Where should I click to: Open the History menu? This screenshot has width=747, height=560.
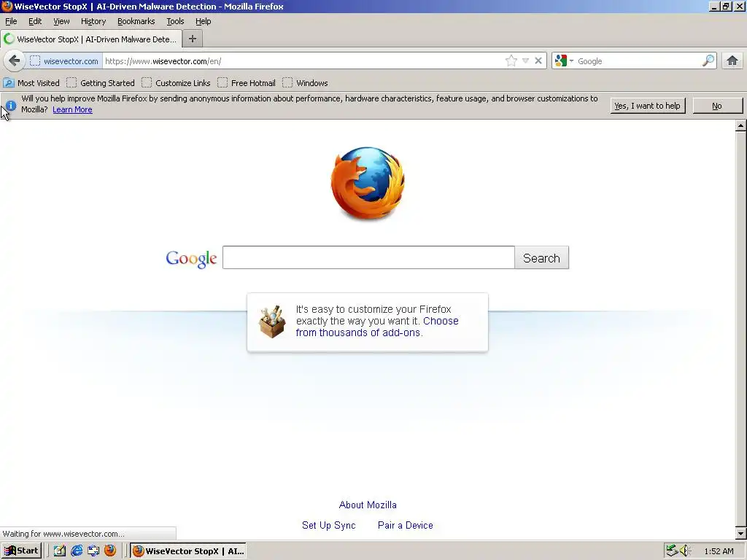93,21
